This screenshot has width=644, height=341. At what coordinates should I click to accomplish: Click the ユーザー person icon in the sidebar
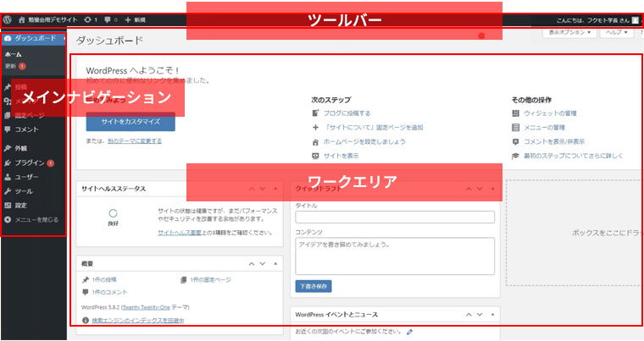pos(8,177)
